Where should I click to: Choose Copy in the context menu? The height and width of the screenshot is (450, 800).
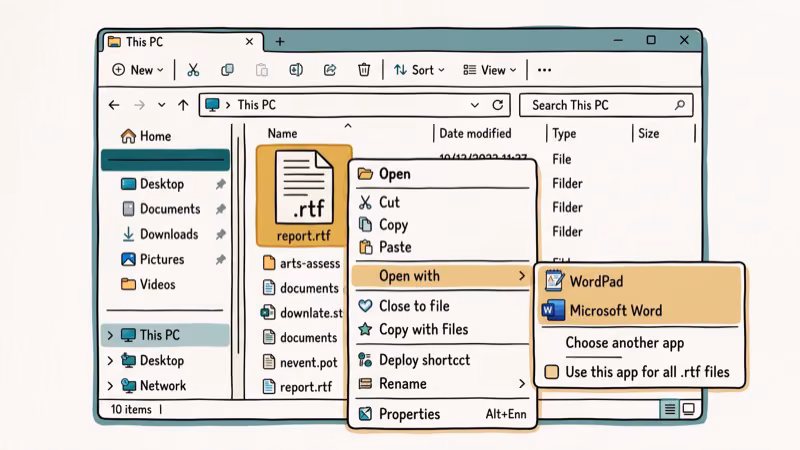click(442, 225)
